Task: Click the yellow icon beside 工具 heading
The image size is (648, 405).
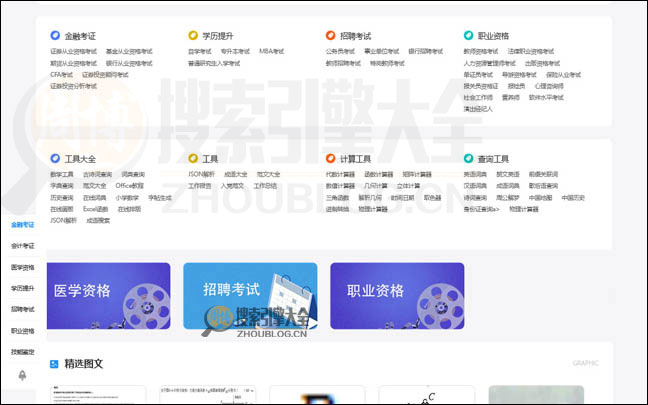Action: click(x=193, y=158)
